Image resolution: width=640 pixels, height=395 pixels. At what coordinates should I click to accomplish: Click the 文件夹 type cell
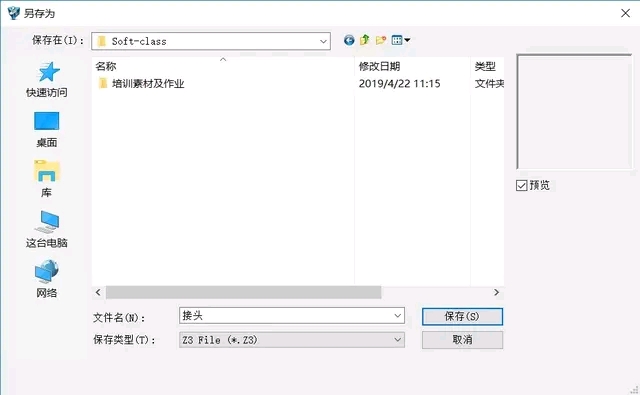pyautogui.click(x=489, y=84)
